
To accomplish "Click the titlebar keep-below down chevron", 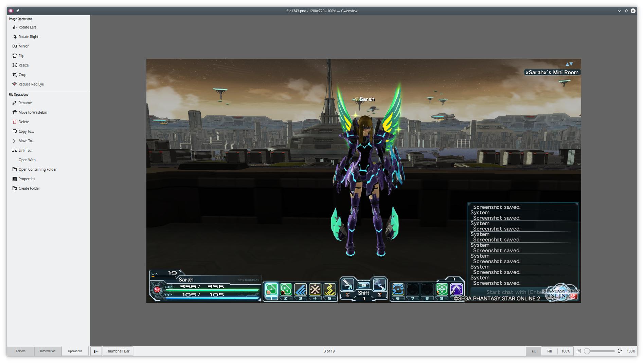I will pyautogui.click(x=619, y=11).
